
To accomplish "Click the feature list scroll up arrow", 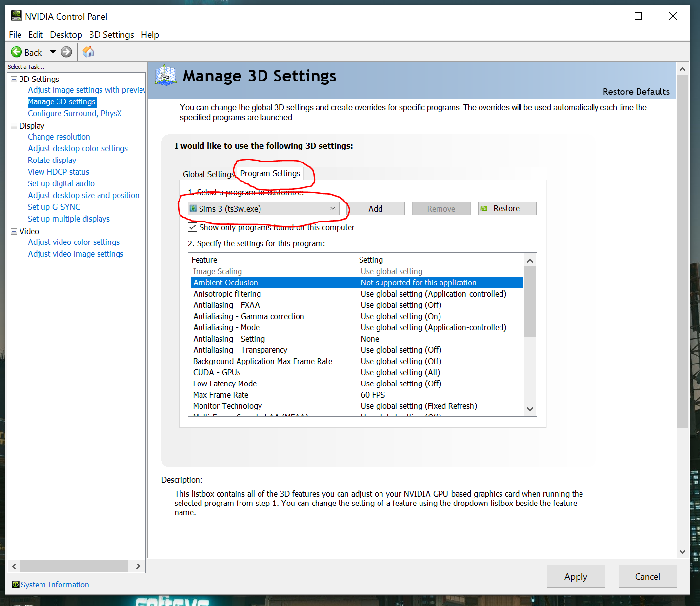I will click(530, 260).
